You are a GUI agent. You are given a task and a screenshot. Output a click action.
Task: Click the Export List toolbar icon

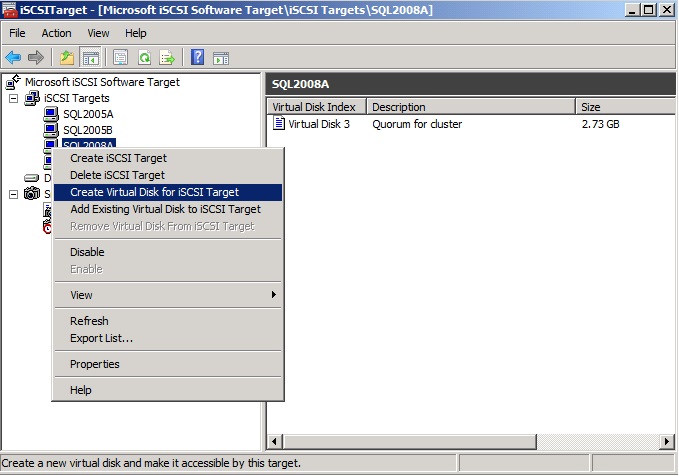point(167,57)
